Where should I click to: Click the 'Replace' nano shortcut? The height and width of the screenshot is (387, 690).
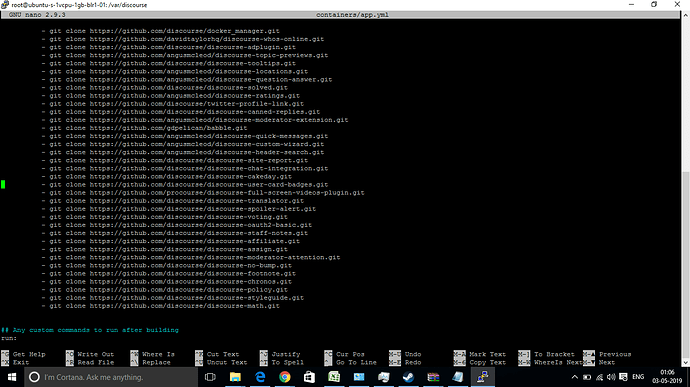click(x=150, y=362)
